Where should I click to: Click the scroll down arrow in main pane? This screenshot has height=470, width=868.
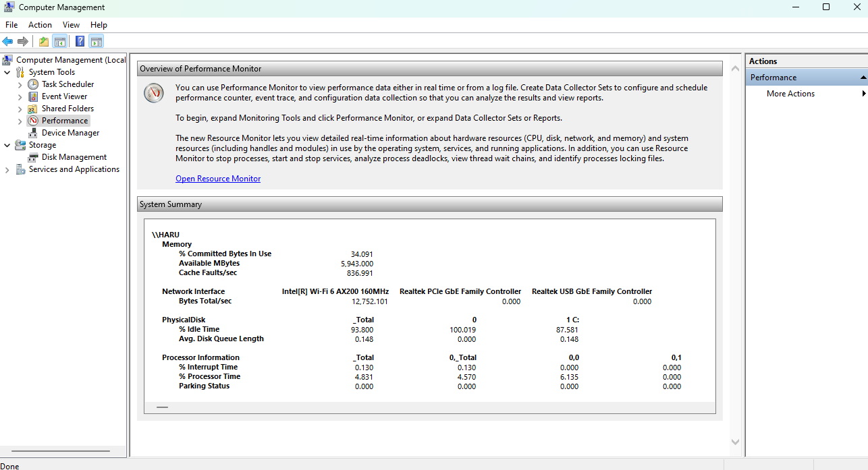pyautogui.click(x=735, y=442)
